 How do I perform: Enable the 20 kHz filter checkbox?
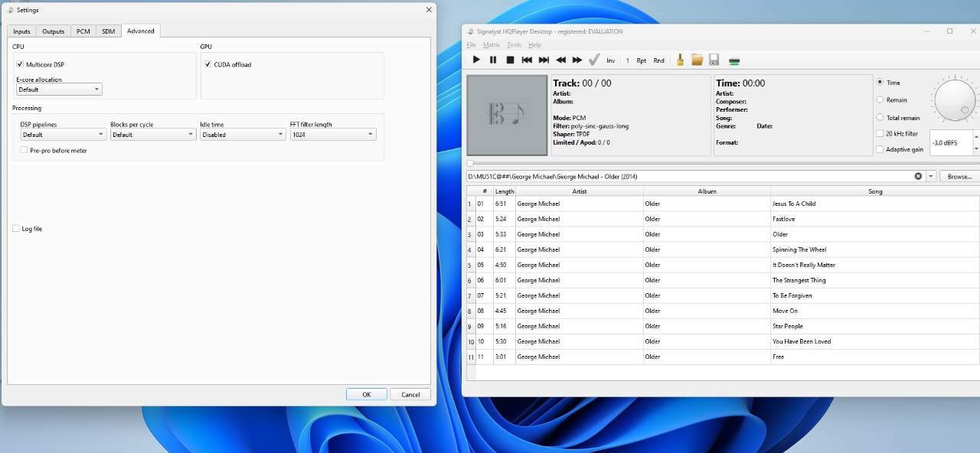[x=880, y=133]
